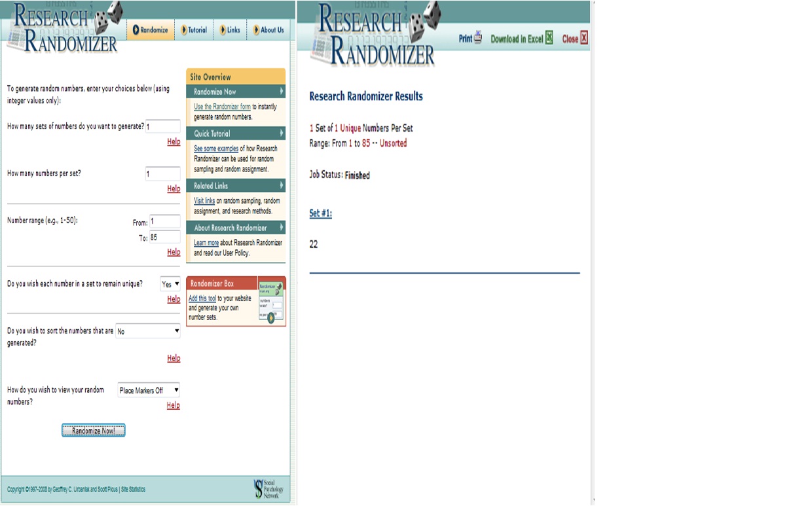This screenshot has height=506, width=812.
Task: Click the Learn more link
Action: coord(206,243)
